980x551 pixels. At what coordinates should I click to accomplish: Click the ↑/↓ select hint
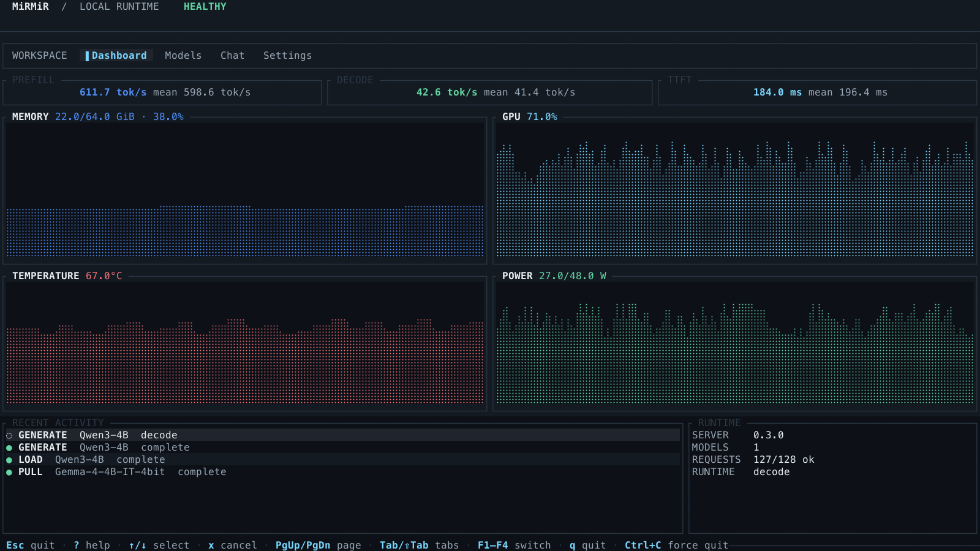click(x=159, y=545)
